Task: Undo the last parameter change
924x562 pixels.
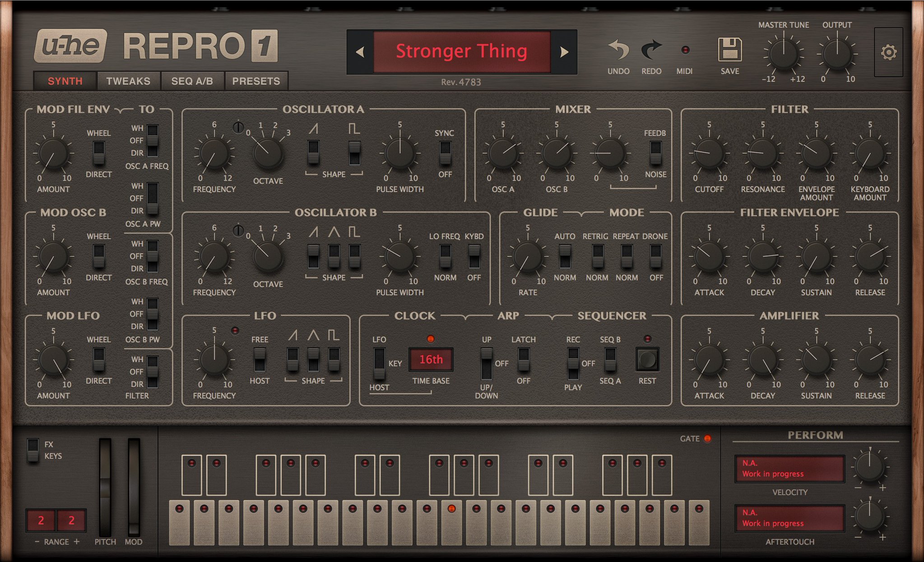Action: point(618,50)
